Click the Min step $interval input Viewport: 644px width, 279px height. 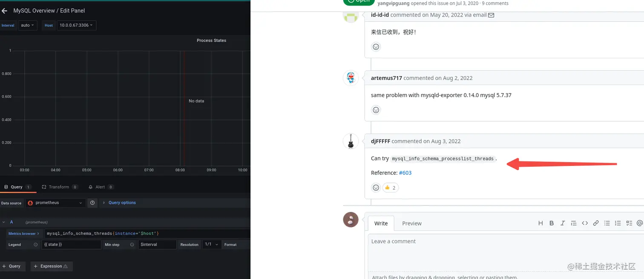tap(157, 245)
